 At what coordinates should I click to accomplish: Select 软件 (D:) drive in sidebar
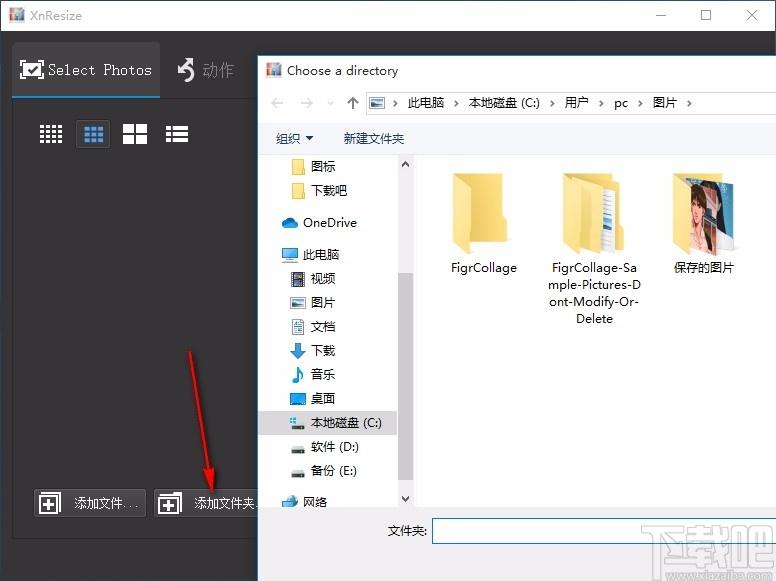point(325,447)
